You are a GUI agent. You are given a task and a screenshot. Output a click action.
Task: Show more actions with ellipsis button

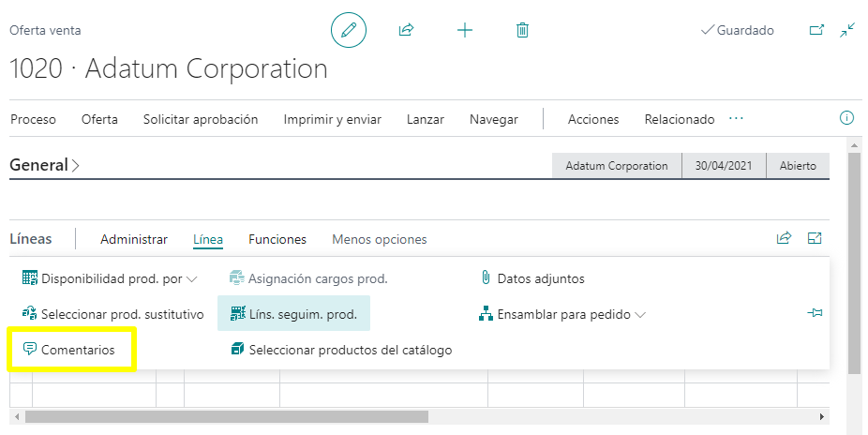(736, 119)
